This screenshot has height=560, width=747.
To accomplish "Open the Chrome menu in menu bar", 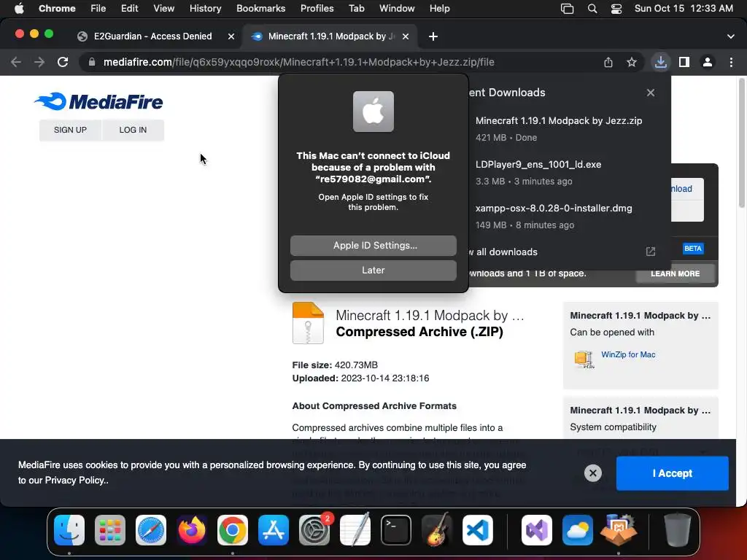I will pyautogui.click(x=57, y=9).
